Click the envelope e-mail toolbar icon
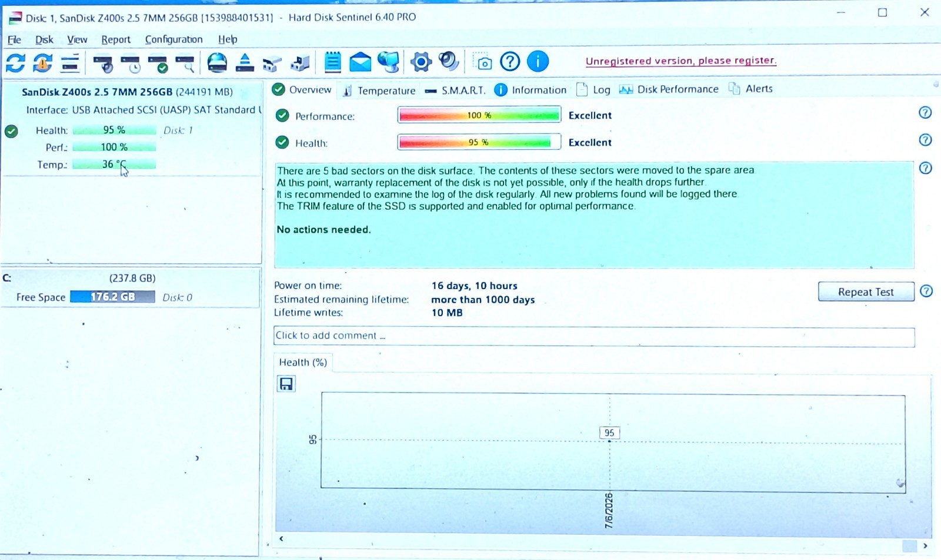This screenshot has width=941, height=560. [360, 62]
